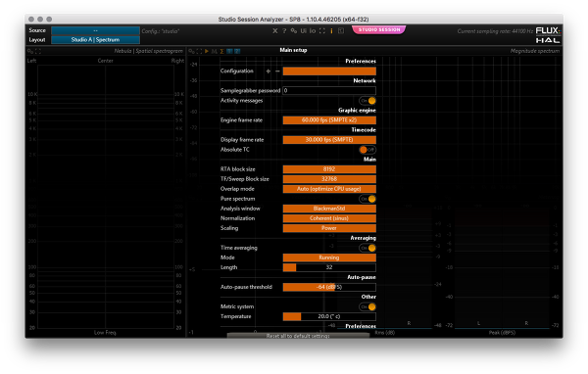Click Reset all to default settings button

(x=298, y=336)
